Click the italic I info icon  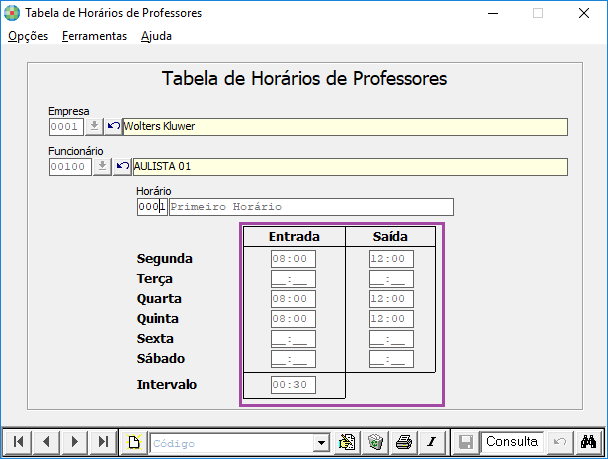click(432, 442)
